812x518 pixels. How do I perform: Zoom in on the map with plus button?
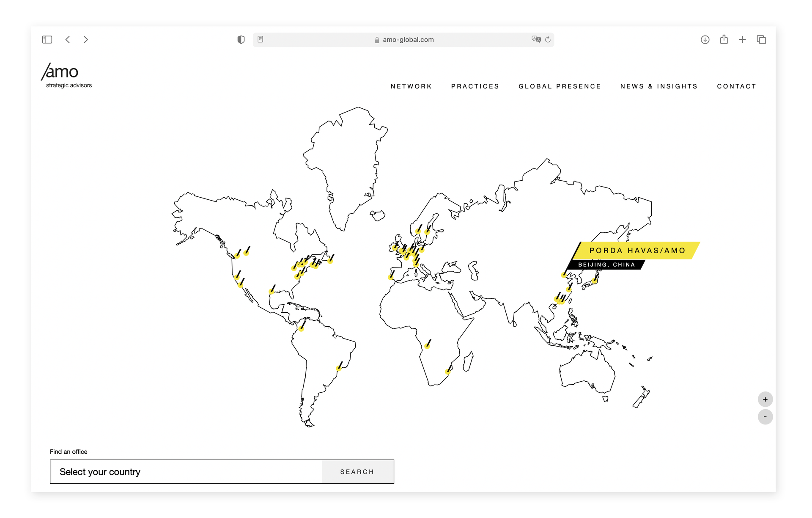(x=765, y=400)
